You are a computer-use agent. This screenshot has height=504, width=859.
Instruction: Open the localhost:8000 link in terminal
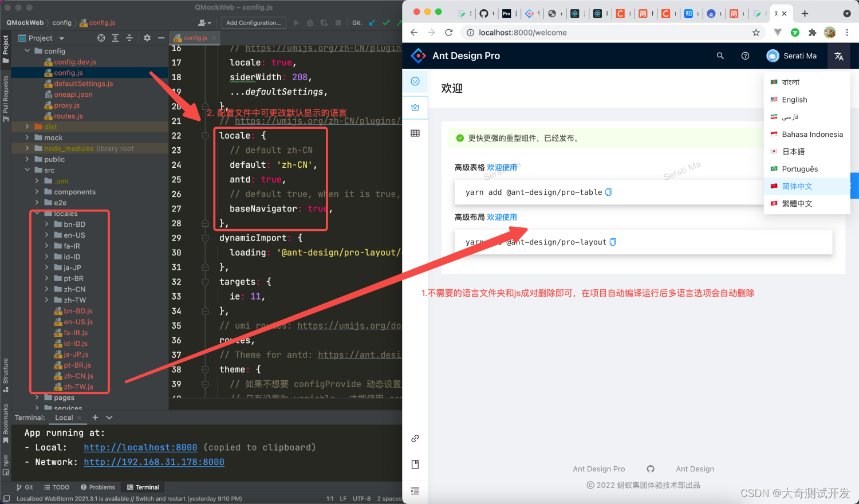[x=140, y=447]
